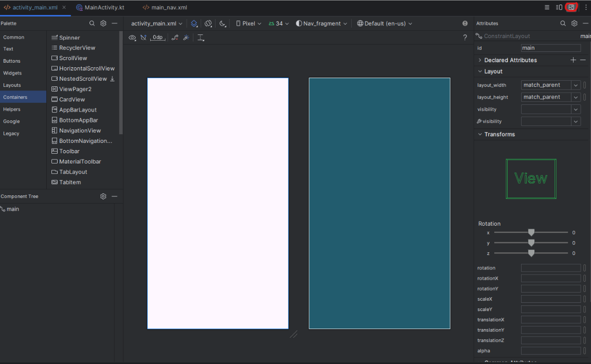This screenshot has width=591, height=364.
Task: Open Nav_fragment theme dropdown
Action: (x=321, y=23)
